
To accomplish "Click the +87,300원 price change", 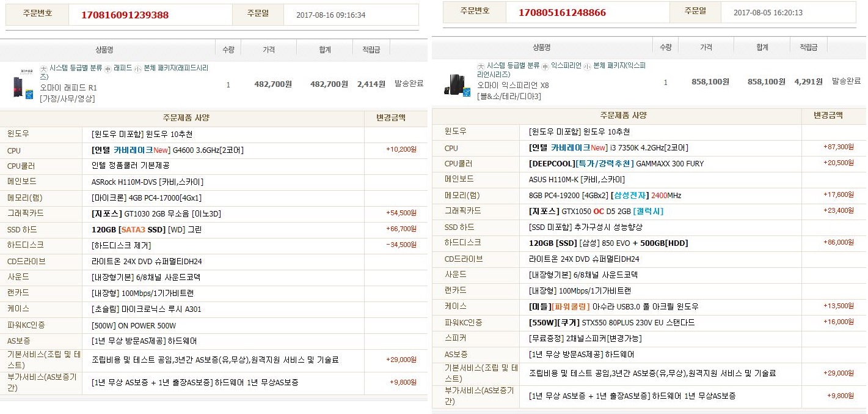I will point(839,147).
